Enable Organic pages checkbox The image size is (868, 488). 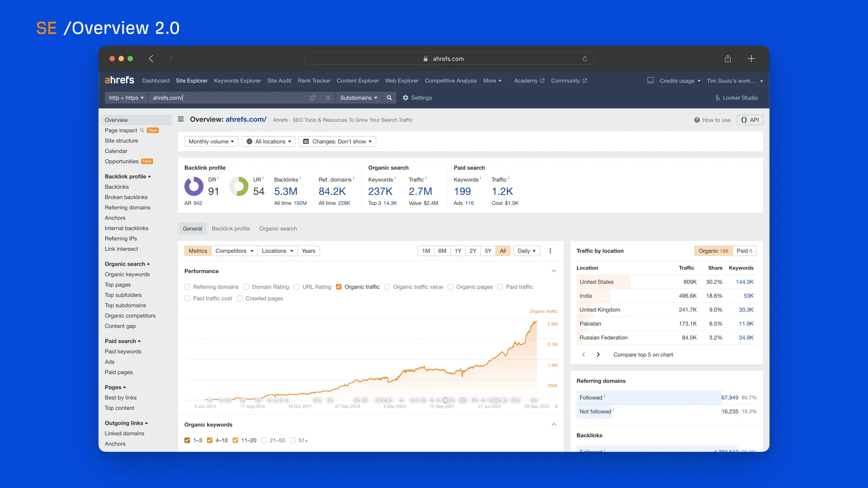(x=451, y=287)
